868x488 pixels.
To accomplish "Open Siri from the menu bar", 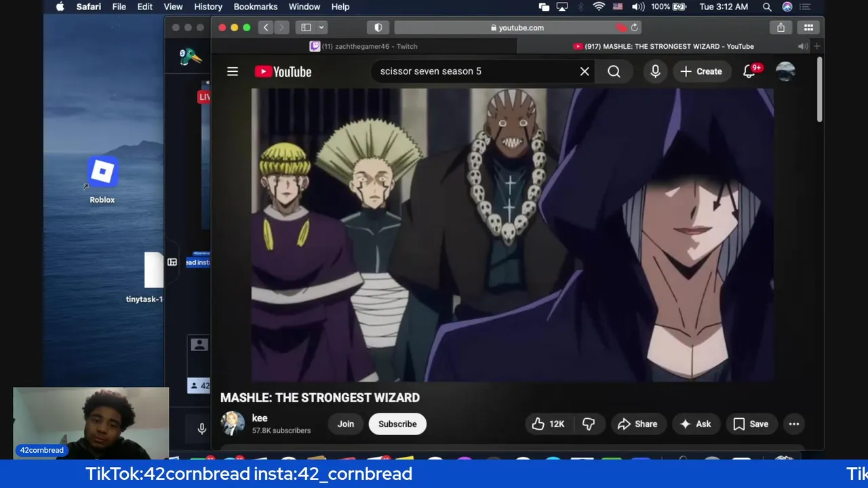I will 787,7.
